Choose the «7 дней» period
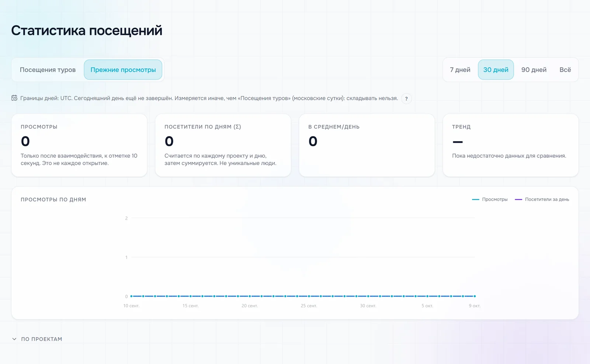 click(x=460, y=70)
